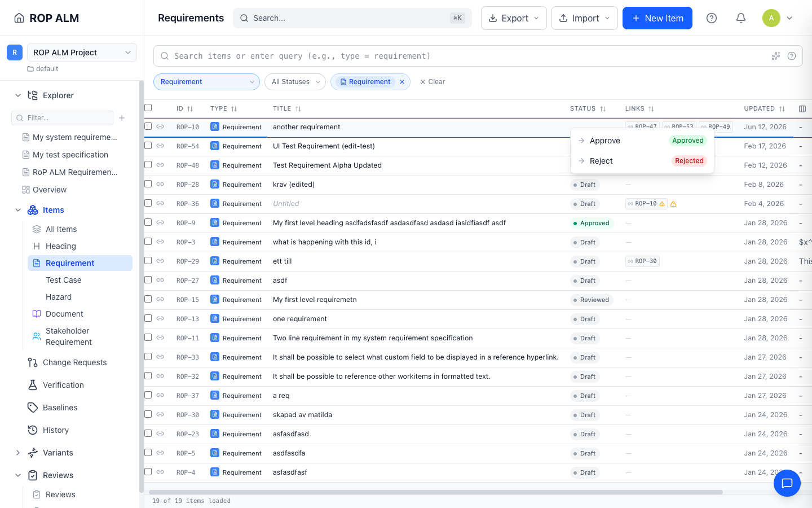Viewport: 812px width, 508px height.
Task: Focus the top Search field
Action: [x=352, y=18]
